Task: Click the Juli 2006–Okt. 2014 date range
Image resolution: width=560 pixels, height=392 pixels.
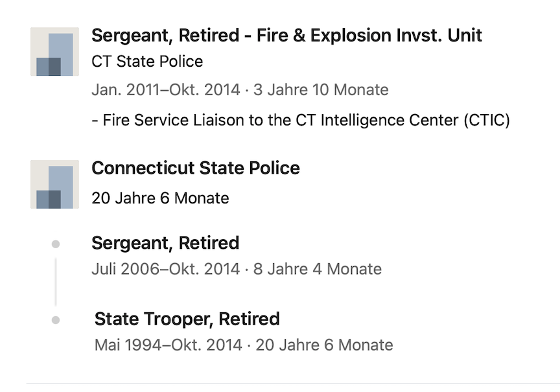Action: 165,269
